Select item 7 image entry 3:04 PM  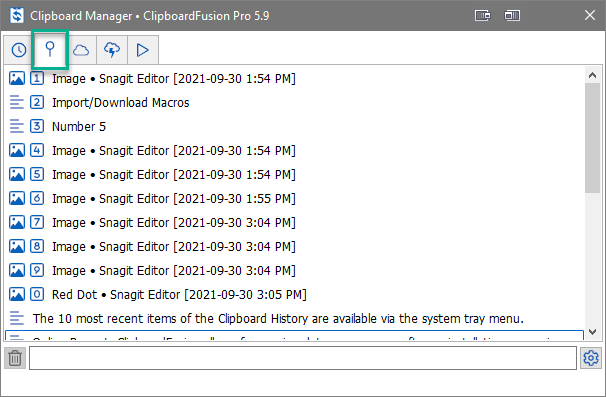(174, 222)
